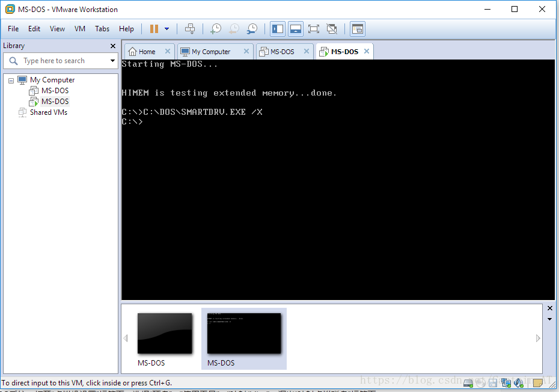Click the library search field
This screenshot has width=559, height=392.
[61, 61]
